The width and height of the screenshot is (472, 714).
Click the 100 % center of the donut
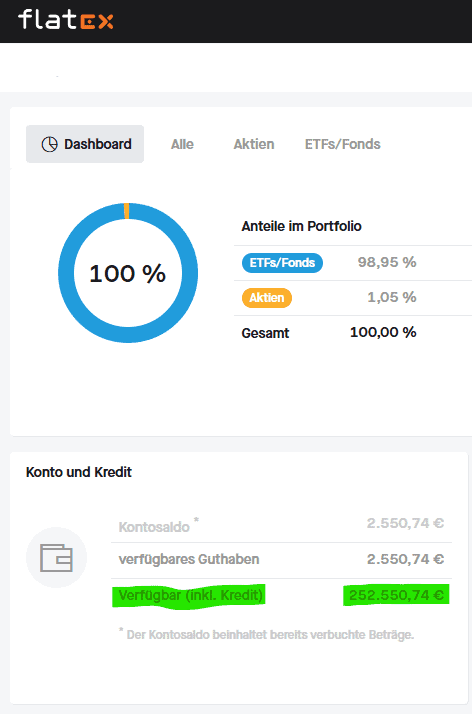click(127, 274)
